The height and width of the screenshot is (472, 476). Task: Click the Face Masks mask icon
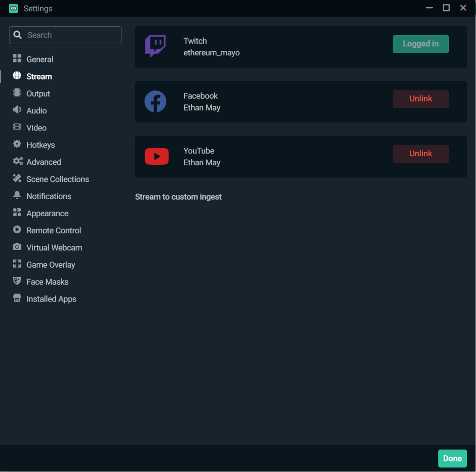pyautogui.click(x=17, y=281)
